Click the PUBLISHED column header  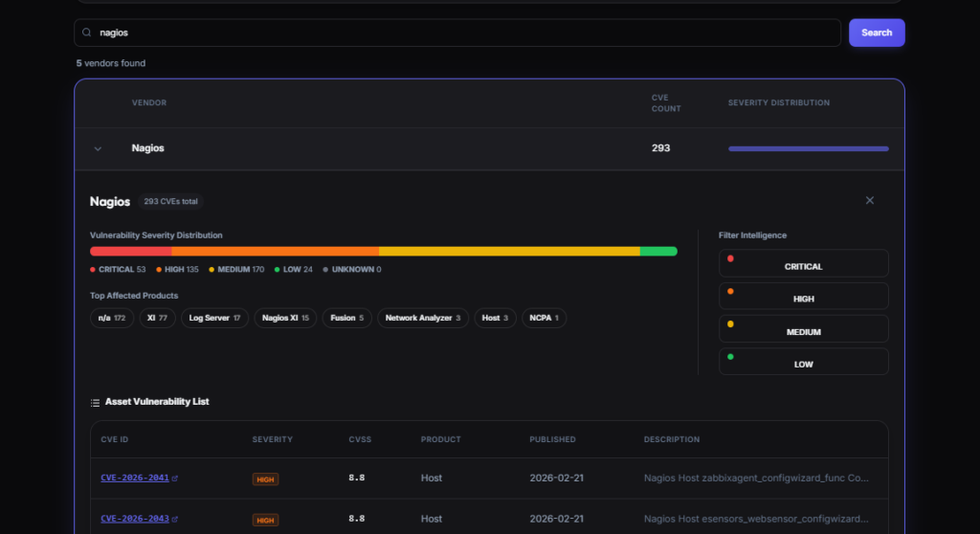tap(552, 439)
